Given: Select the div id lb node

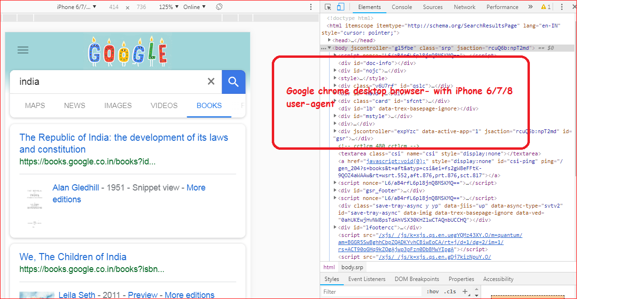Looking at the screenshot, I should point(408,109).
